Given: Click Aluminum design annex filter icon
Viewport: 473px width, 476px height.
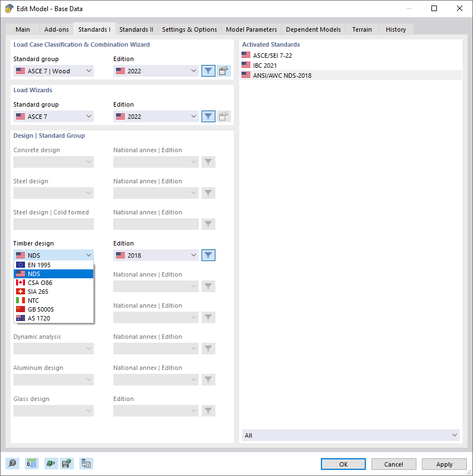Looking at the screenshot, I should coord(208,379).
